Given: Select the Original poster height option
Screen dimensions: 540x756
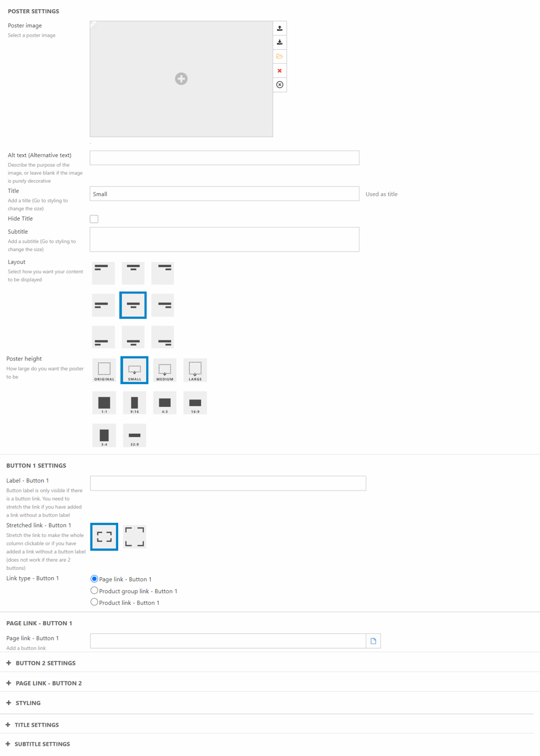Looking at the screenshot, I should coord(104,370).
